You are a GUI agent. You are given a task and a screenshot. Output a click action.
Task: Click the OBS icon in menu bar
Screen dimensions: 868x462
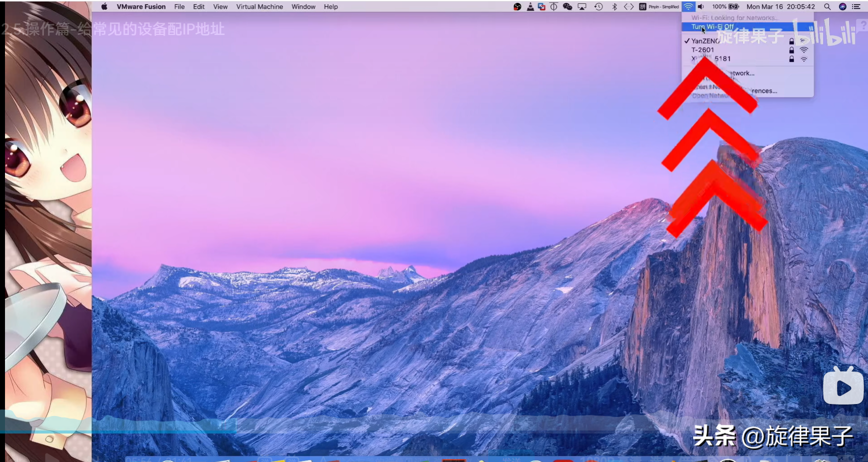[x=517, y=6]
